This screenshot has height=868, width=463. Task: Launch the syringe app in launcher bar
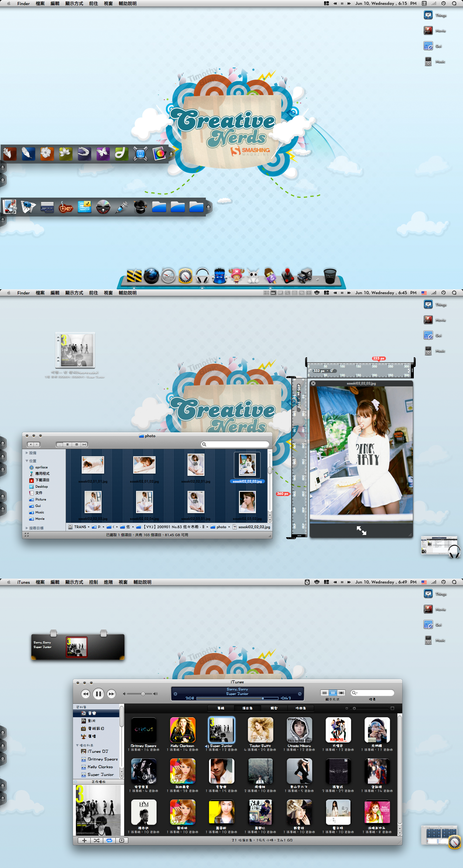(x=122, y=207)
